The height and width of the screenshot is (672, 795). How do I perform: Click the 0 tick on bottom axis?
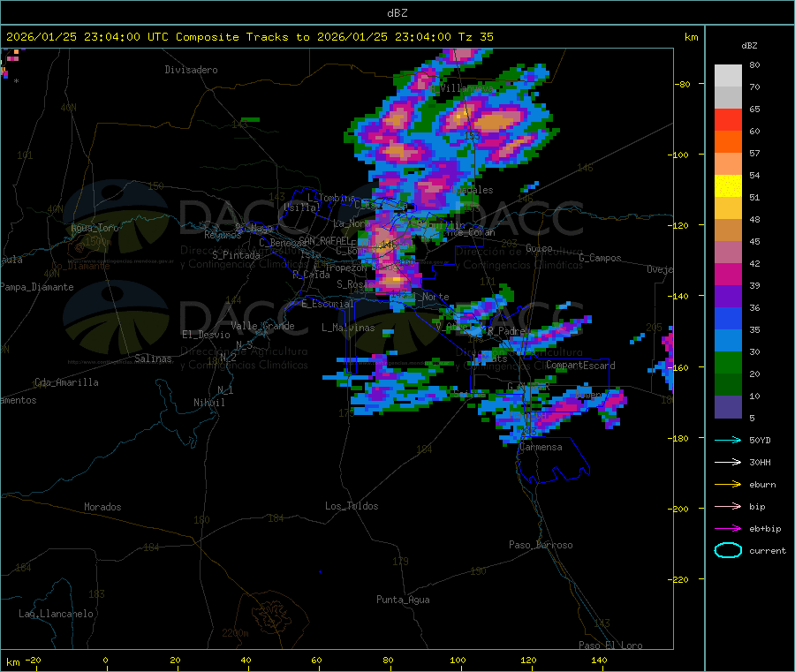click(x=105, y=661)
